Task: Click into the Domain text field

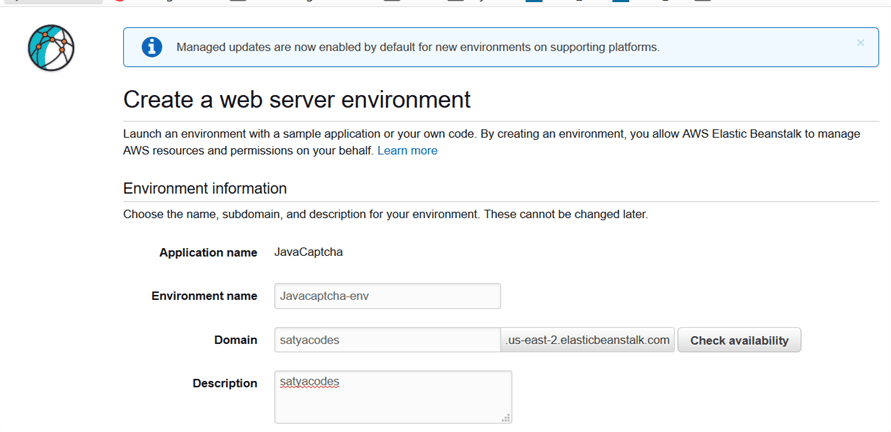Action: tap(387, 340)
